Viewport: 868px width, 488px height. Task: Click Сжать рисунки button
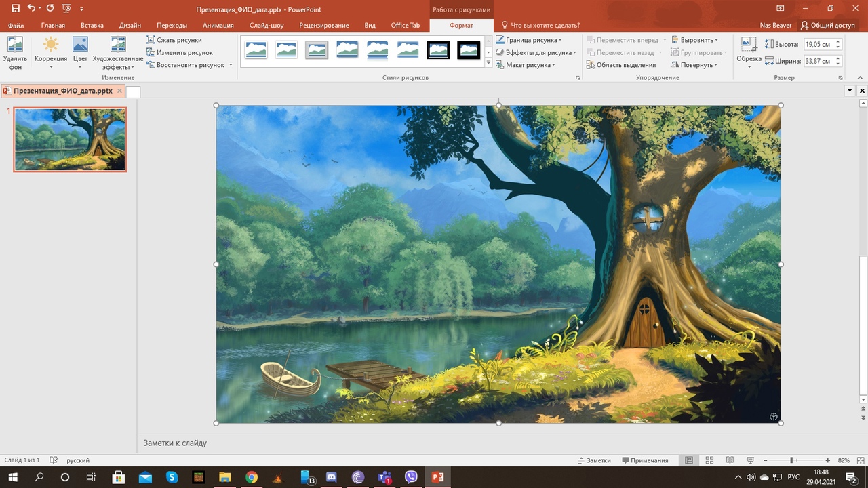(174, 40)
